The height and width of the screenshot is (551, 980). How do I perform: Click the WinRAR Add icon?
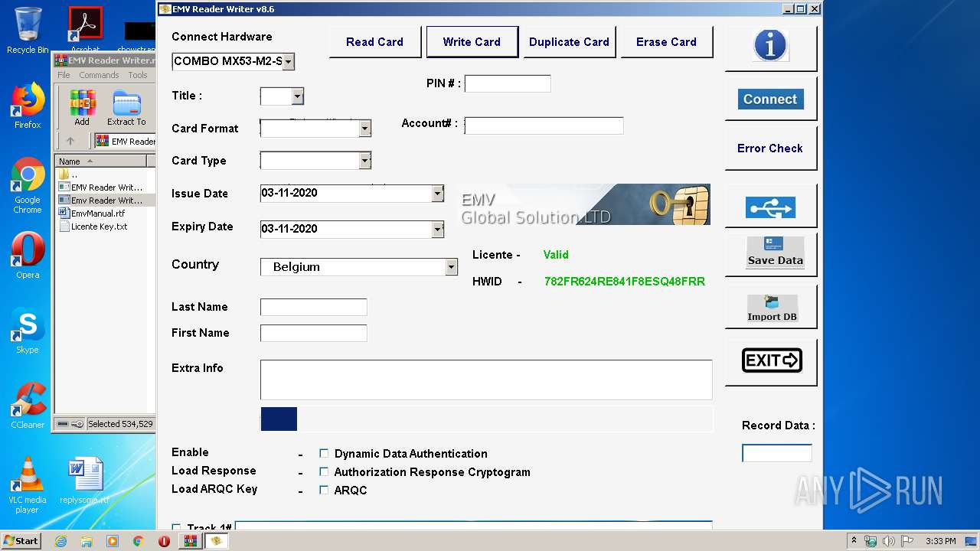[82, 108]
